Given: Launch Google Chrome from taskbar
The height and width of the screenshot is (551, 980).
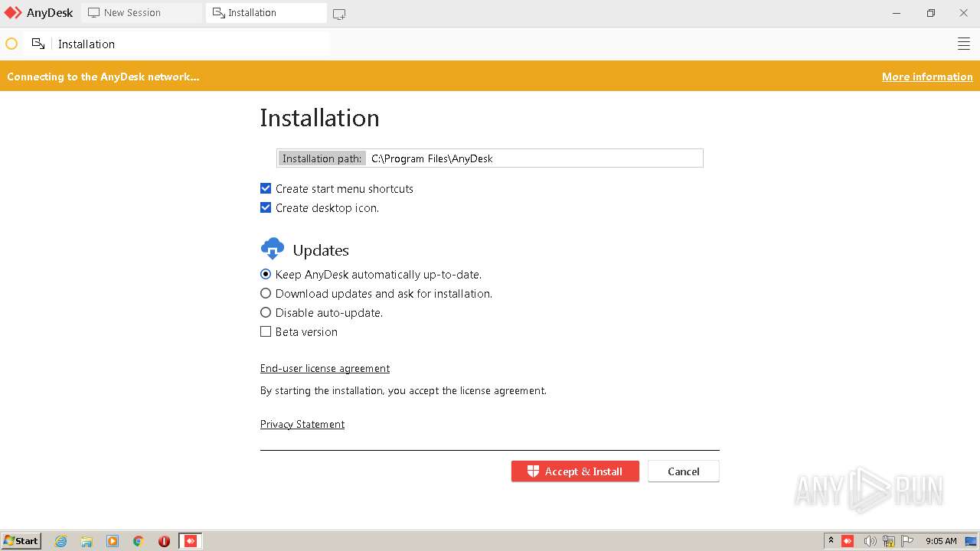Looking at the screenshot, I should 139,541.
